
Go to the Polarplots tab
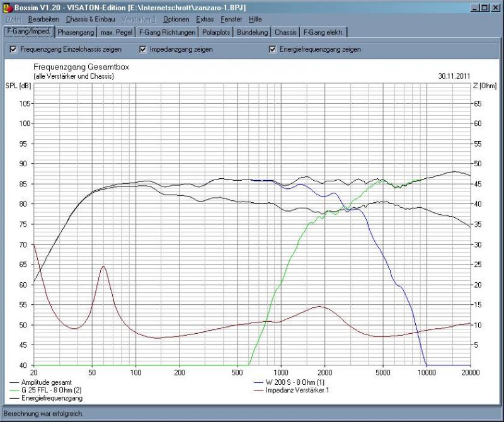point(217,32)
